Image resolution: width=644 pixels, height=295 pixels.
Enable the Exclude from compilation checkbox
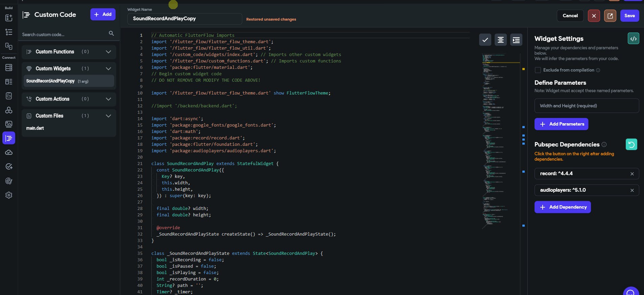tap(538, 70)
